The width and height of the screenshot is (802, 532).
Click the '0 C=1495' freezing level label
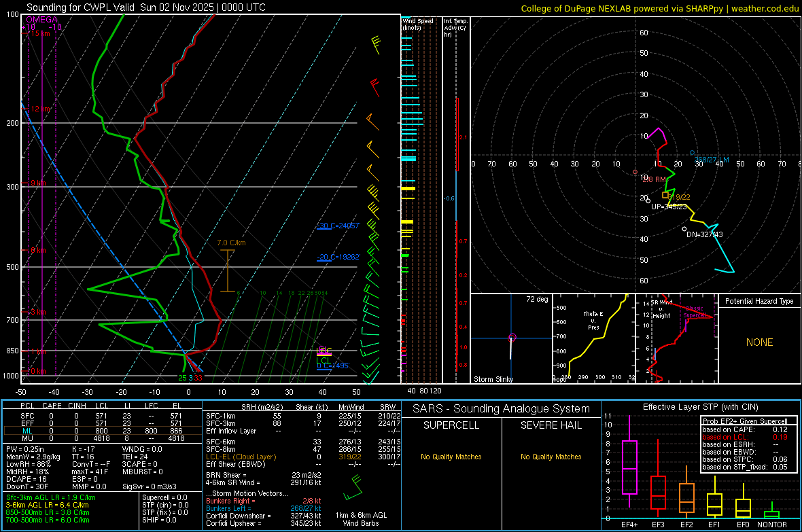[x=333, y=366]
